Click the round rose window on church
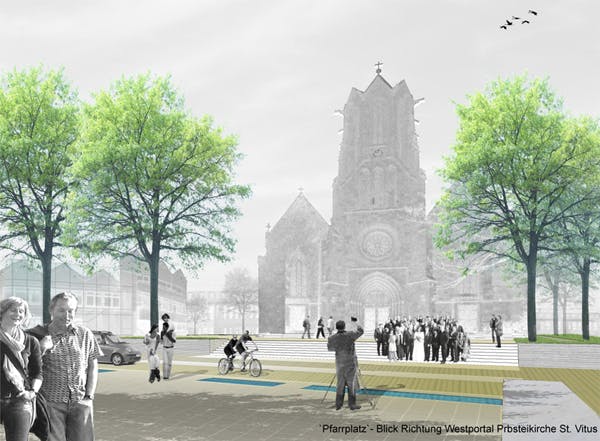Image resolution: width=600 pixels, height=441 pixels. [x=378, y=243]
